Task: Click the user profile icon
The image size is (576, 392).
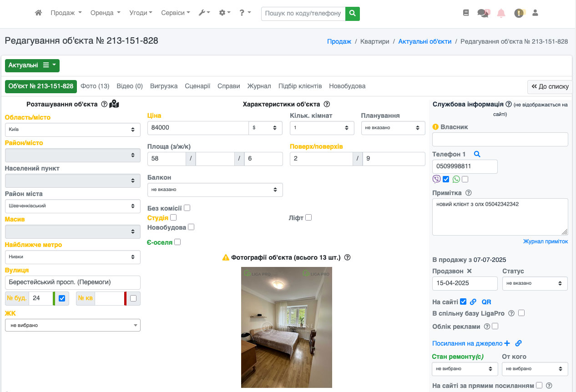Action: click(x=535, y=13)
